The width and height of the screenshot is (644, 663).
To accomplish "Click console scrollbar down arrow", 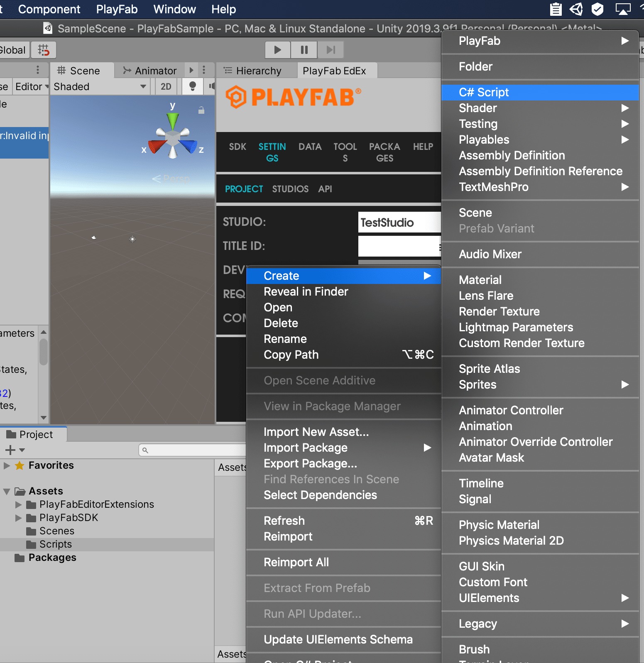I will click(x=44, y=418).
